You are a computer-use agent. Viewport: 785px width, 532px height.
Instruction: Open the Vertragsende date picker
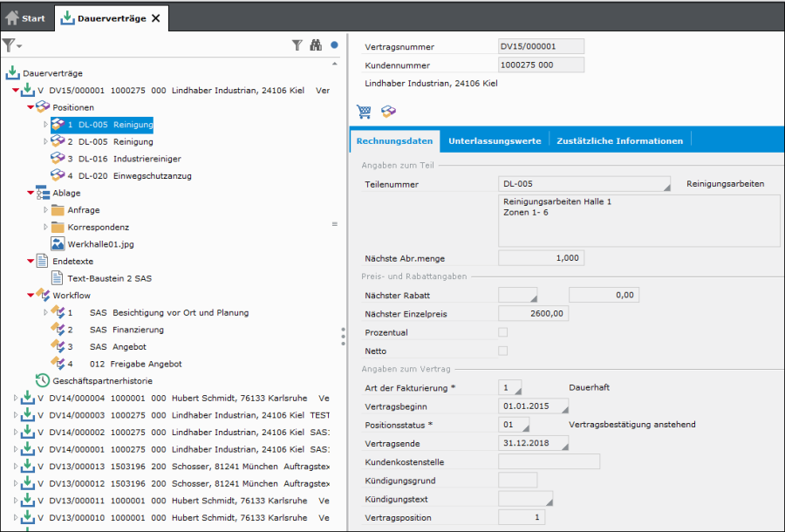[564, 447]
